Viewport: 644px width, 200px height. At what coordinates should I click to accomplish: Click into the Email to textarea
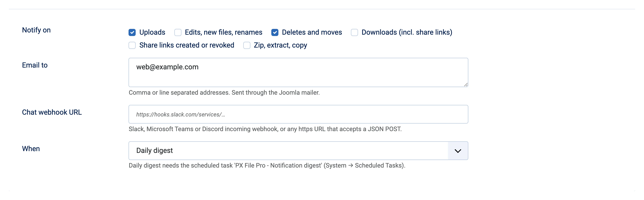point(298,72)
